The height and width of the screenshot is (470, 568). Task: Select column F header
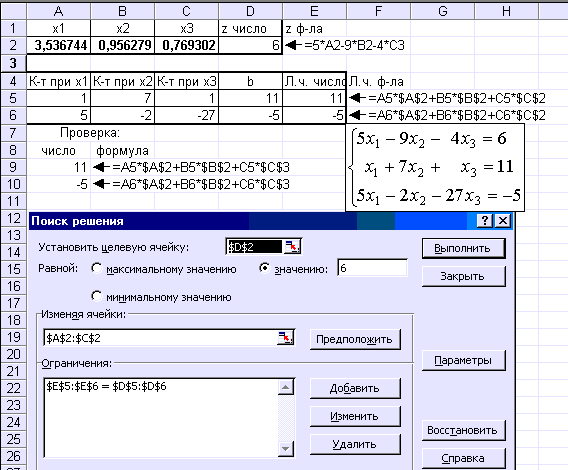pos(379,11)
